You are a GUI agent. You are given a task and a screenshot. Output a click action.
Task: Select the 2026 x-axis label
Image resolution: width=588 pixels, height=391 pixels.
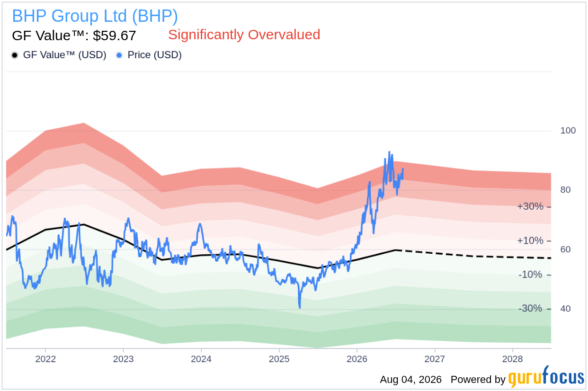[x=357, y=359]
